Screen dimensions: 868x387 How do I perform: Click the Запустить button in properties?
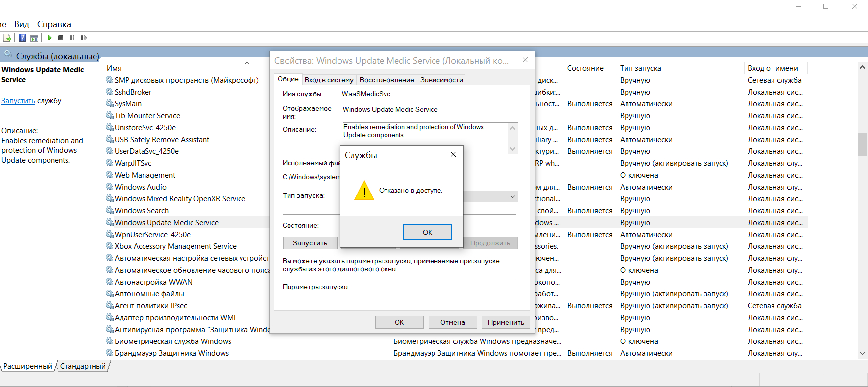pos(310,243)
